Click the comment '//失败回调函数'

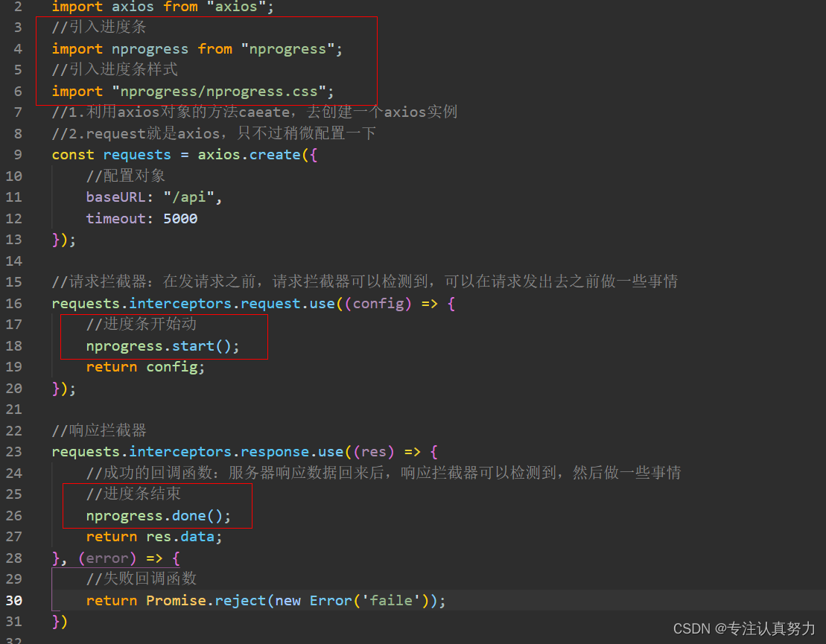click(x=142, y=578)
